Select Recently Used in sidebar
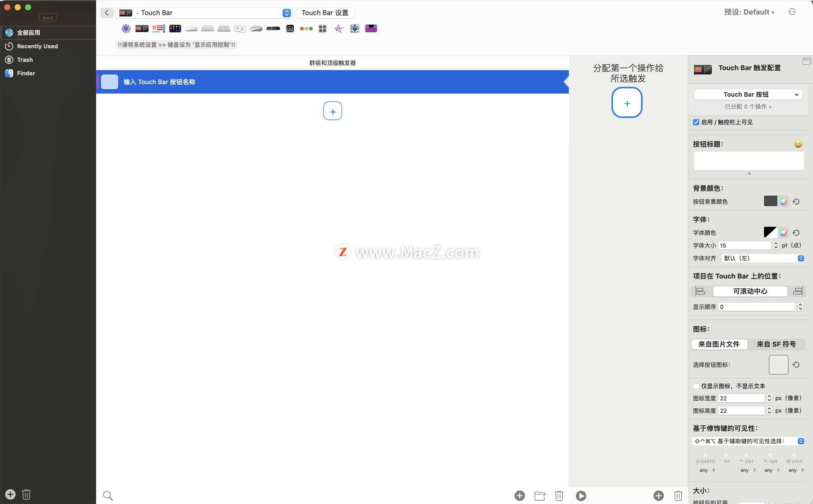 [48, 46]
